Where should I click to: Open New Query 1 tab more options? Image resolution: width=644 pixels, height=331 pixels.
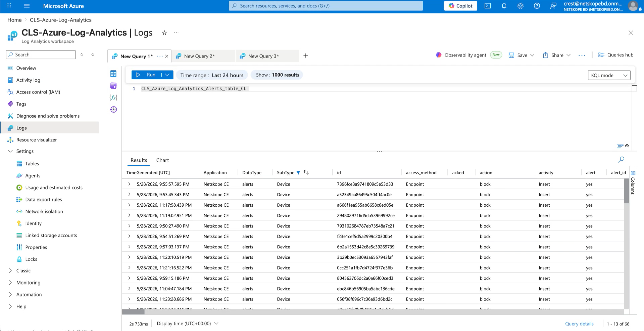click(x=160, y=56)
